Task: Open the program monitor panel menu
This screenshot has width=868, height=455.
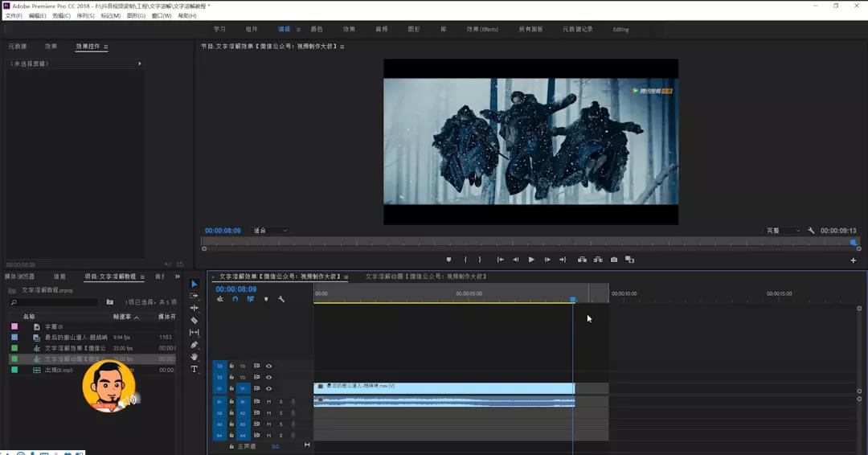Action: coord(342,47)
